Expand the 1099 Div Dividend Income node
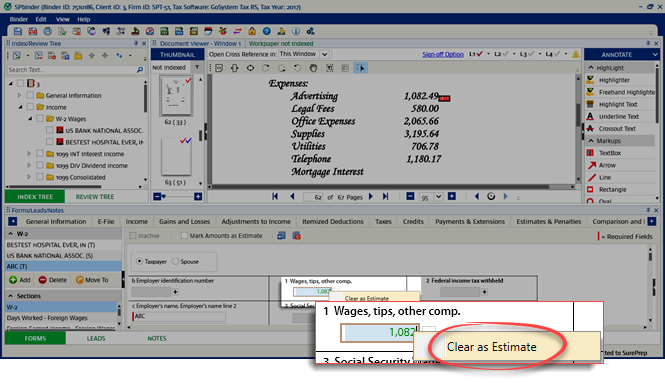Viewport: 665px width, 388px height. pos(29,165)
